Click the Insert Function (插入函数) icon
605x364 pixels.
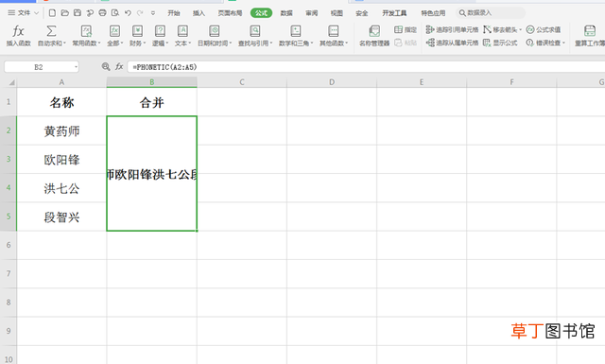(18, 31)
